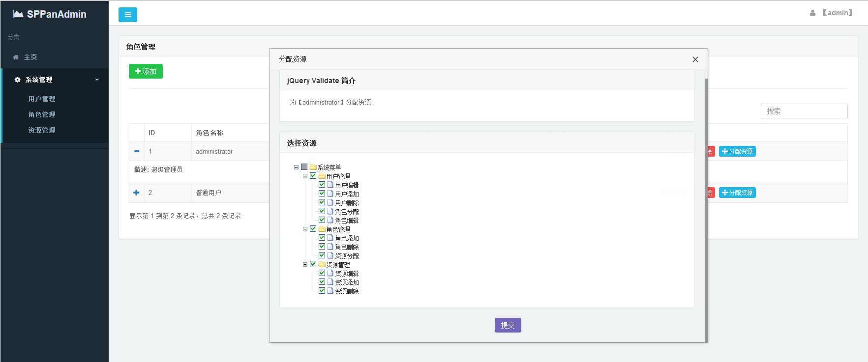Uncheck the 用户编辑 checkbox
The image size is (868, 362).
coord(322,185)
